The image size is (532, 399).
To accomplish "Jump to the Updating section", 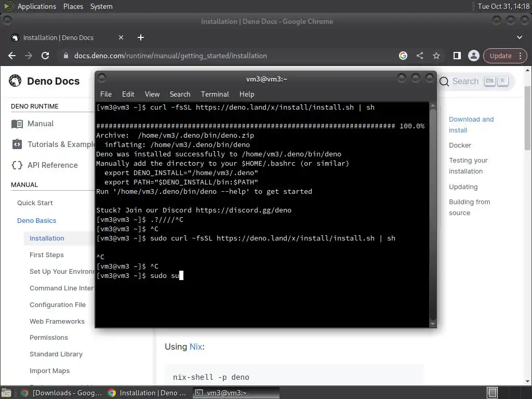I will coord(463,187).
